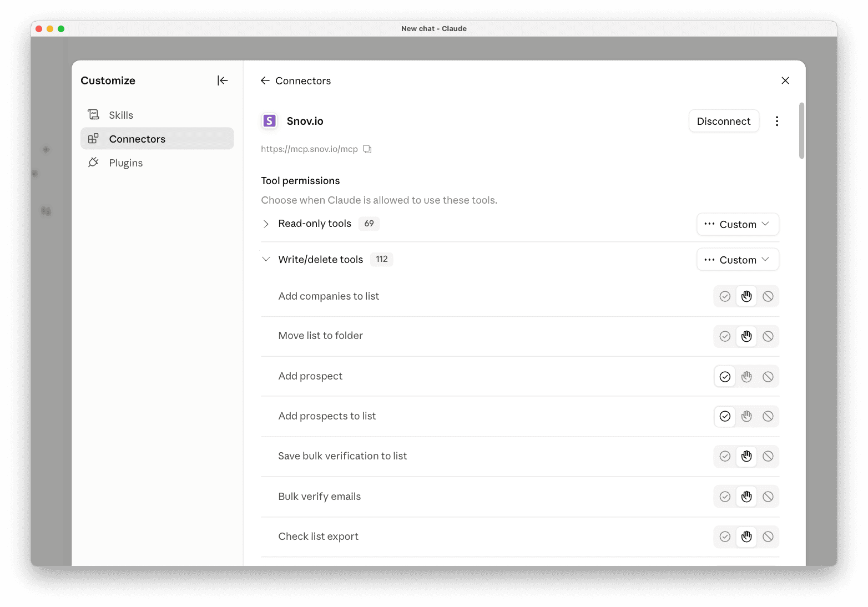Disconnect the Snov.io connector
Viewport: 868px width, 607px height.
723,121
